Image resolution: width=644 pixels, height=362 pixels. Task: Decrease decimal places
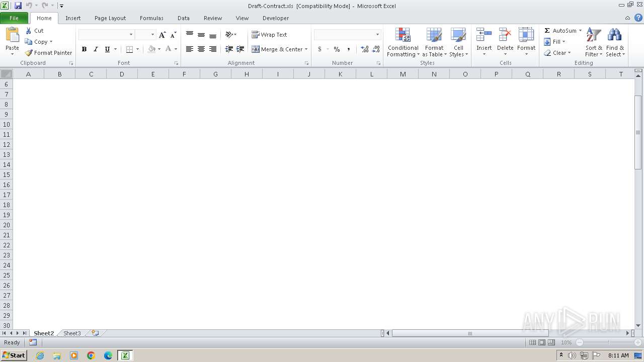click(x=376, y=49)
